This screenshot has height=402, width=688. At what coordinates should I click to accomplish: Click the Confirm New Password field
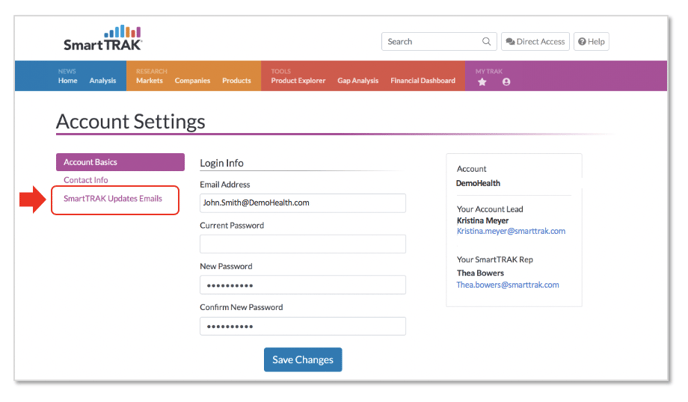coord(303,326)
